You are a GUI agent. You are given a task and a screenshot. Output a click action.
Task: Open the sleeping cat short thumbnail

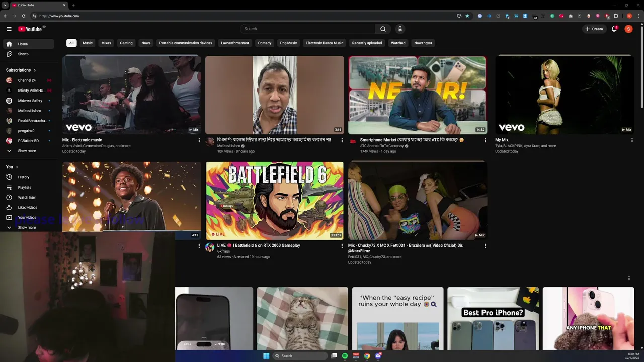302,318
